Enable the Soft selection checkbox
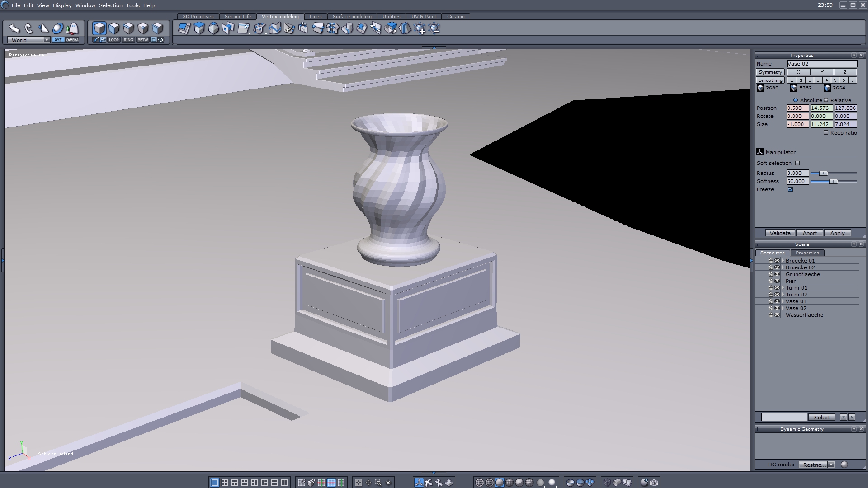This screenshot has width=868, height=488. pyautogui.click(x=797, y=163)
